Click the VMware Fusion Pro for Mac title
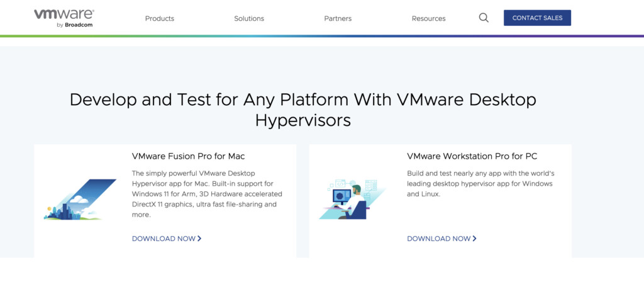 (x=189, y=156)
